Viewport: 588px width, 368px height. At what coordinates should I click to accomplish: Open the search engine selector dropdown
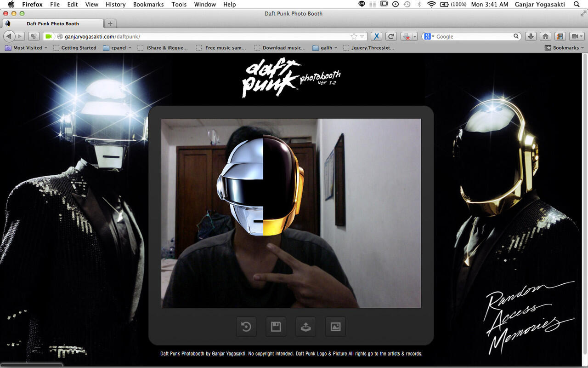429,36
